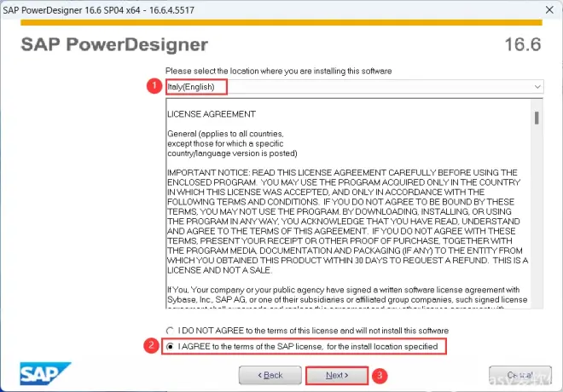The height and width of the screenshot is (392, 563).
Task: Click the Cancel button
Action: coord(519,375)
